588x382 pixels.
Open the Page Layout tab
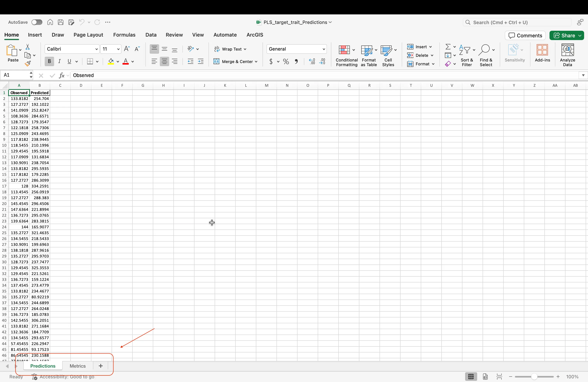88,35
